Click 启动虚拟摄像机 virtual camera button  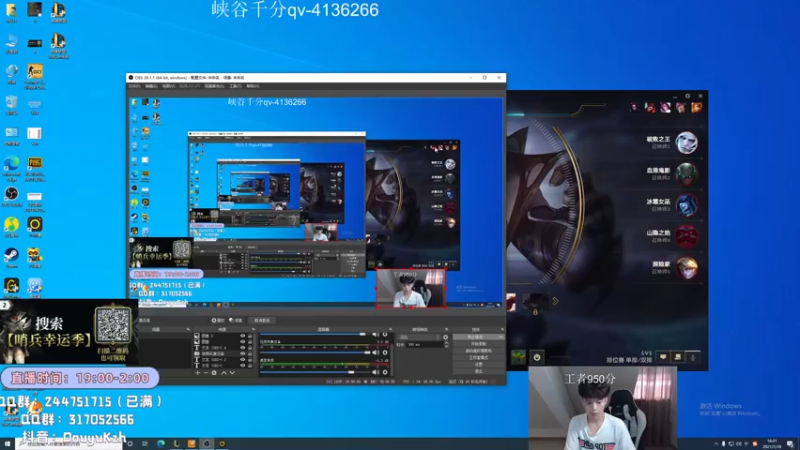(478, 351)
